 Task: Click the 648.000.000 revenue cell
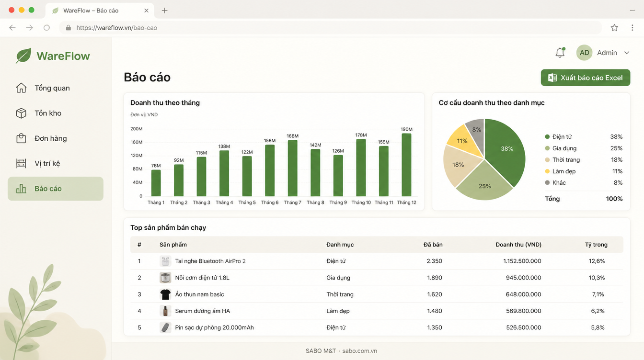click(x=524, y=294)
